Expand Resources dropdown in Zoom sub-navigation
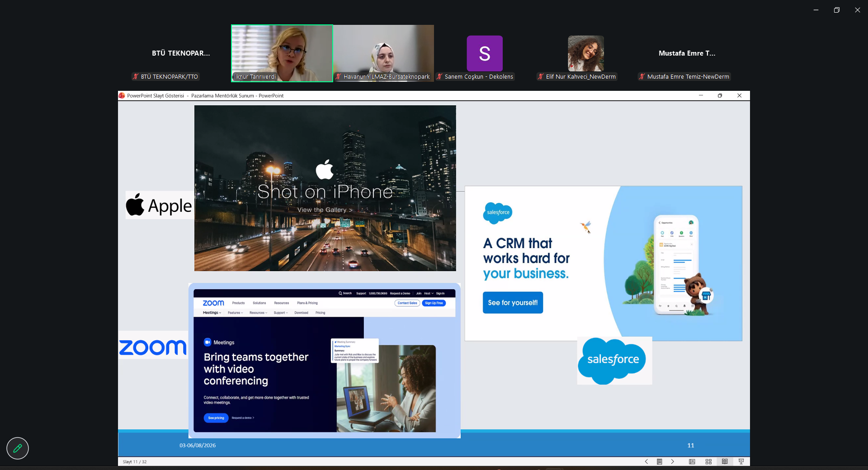Viewport: 868px width, 470px height. click(x=258, y=313)
